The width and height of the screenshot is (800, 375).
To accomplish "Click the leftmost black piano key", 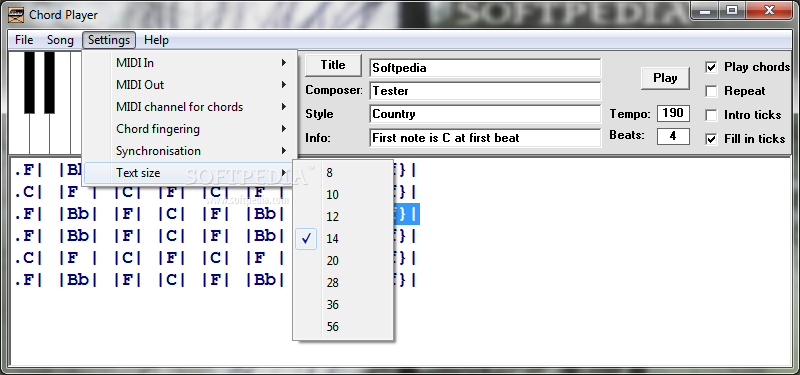I will tap(30, 82).
